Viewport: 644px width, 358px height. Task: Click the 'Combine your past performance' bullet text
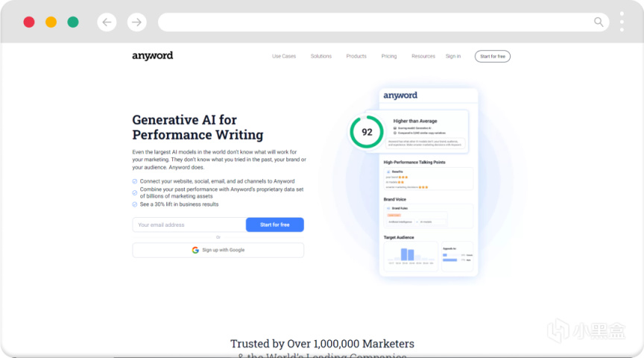pyautogui.click(x=222, y=192)
